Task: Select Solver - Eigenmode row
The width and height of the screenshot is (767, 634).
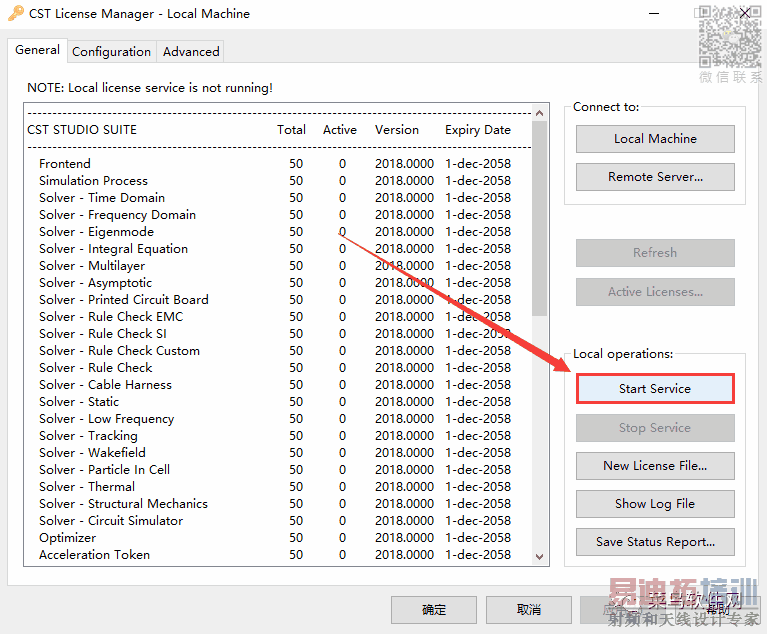Action: [275, 232]
